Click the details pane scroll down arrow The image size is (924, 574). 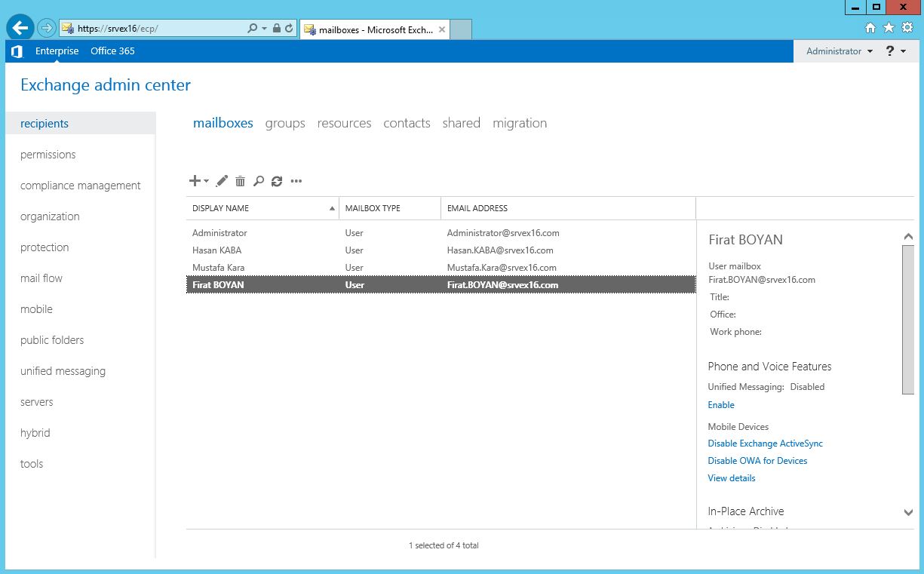click(908, 512)
